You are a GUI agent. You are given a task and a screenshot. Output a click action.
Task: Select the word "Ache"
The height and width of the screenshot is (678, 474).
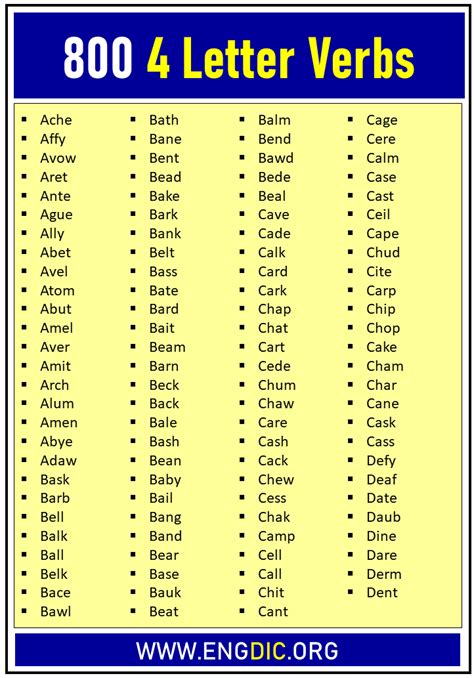point(56,120)
